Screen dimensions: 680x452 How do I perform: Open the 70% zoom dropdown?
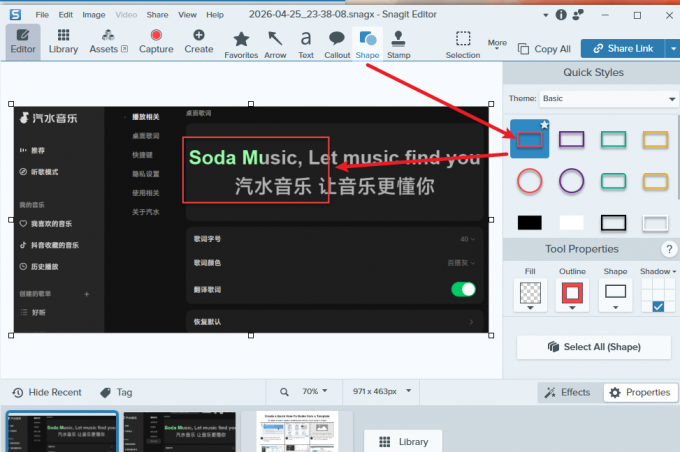click(x=315, y=391)
